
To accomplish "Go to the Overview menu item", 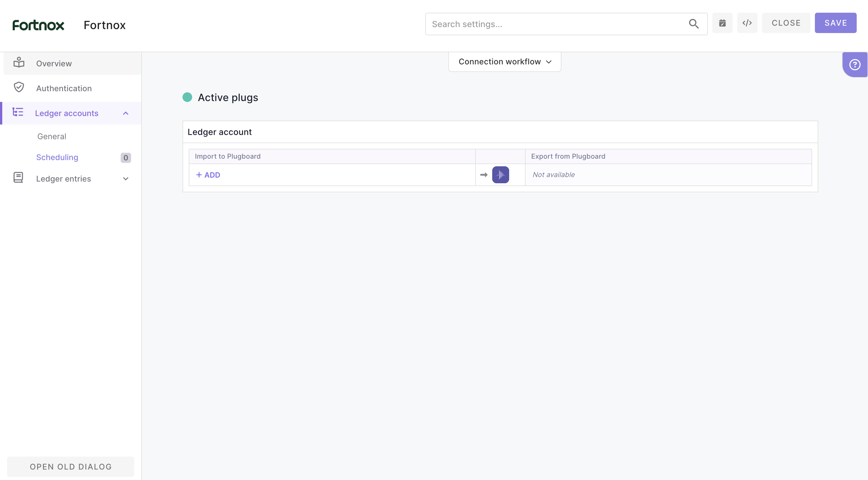I will [72, 63].
